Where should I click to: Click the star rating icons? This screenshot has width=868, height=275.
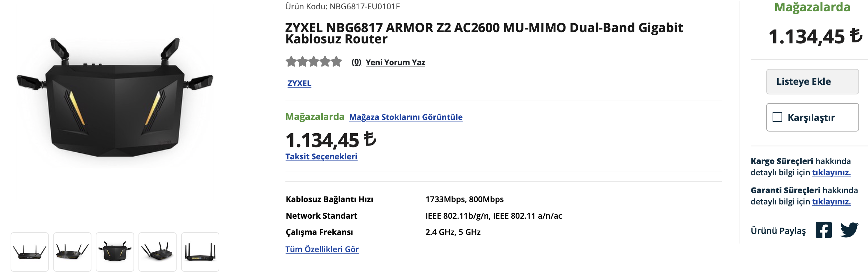pyautogui.click(x=313, y=62)
